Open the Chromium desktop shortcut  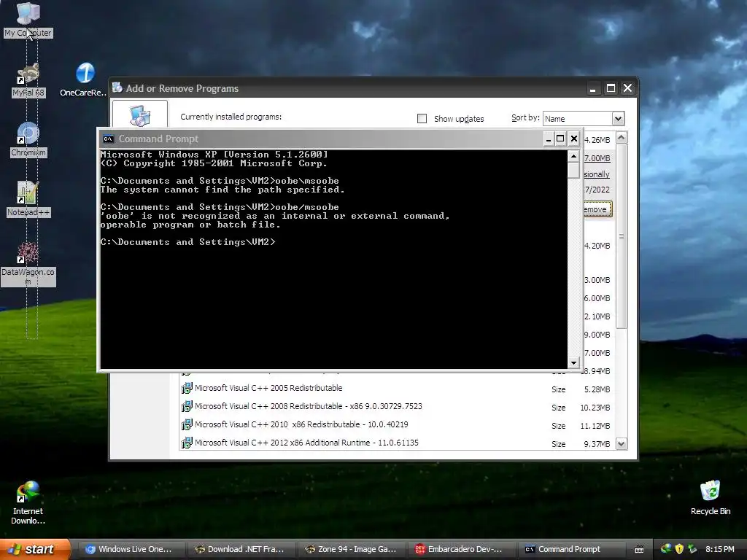(x=28, y=140)
